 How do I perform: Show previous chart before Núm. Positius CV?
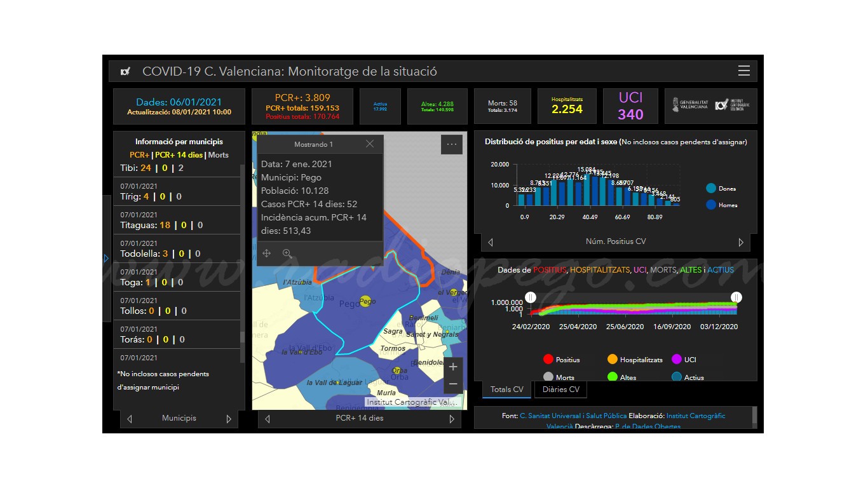pyautogui.click(x=490, y=242)
